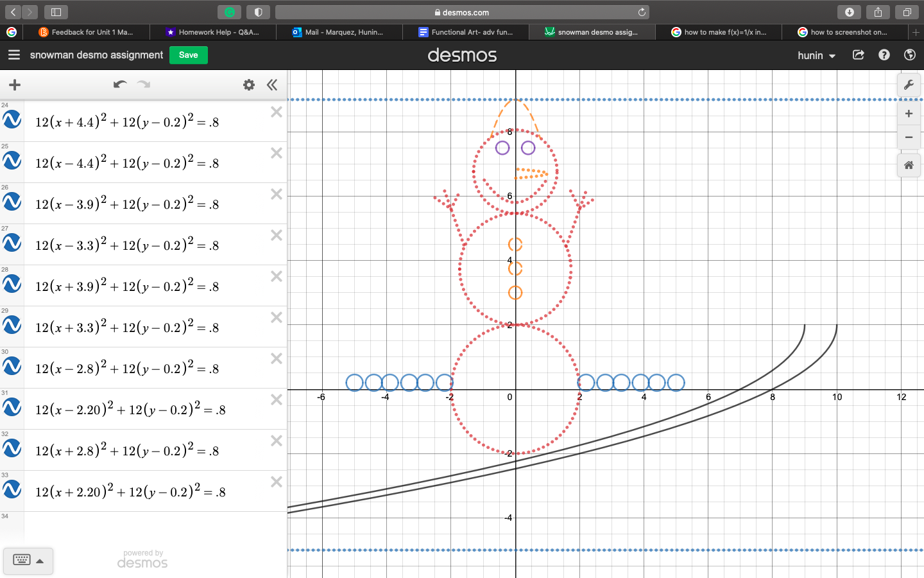Toggle visibility of expression 30
This screenshot has height=578, width=924.
[12, 366]
